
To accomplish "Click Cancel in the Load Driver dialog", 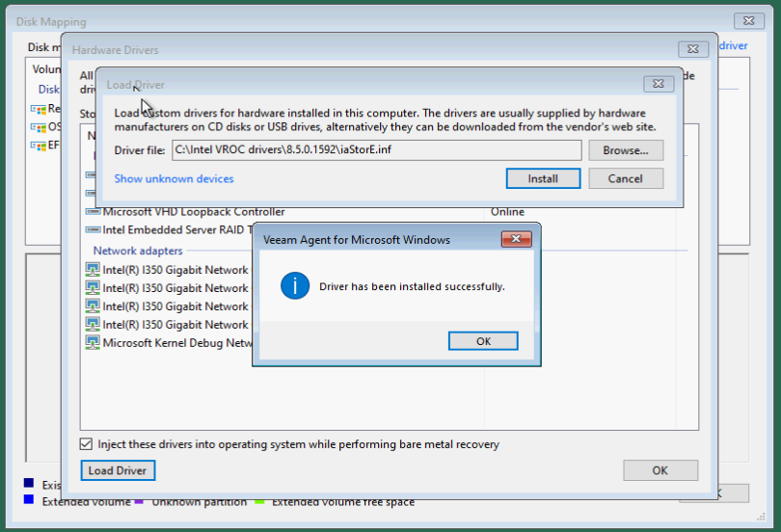I will (x=626, y=178).
